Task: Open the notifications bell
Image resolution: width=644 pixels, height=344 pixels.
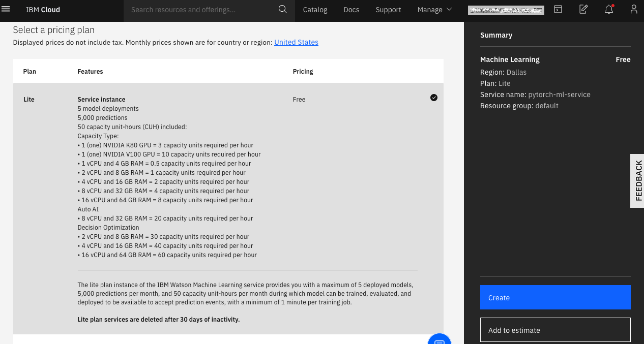Action: pyautogui.click(x=609, y=9)
